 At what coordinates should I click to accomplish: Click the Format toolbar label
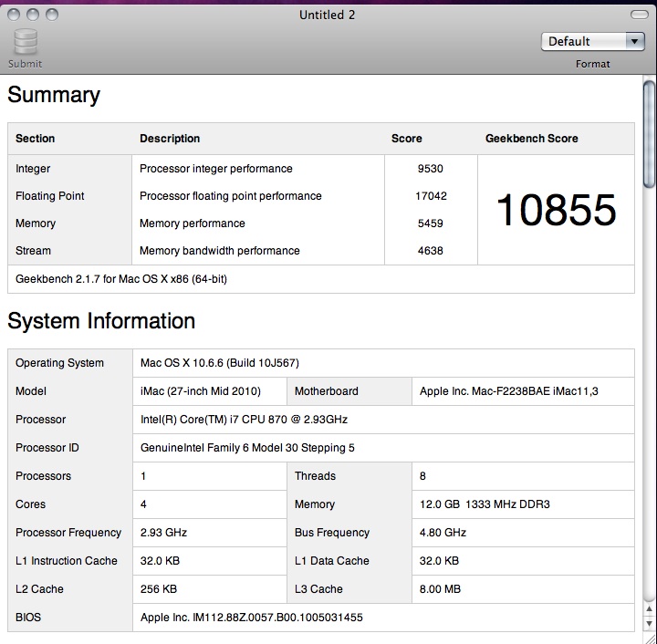[x=592, y=64]
